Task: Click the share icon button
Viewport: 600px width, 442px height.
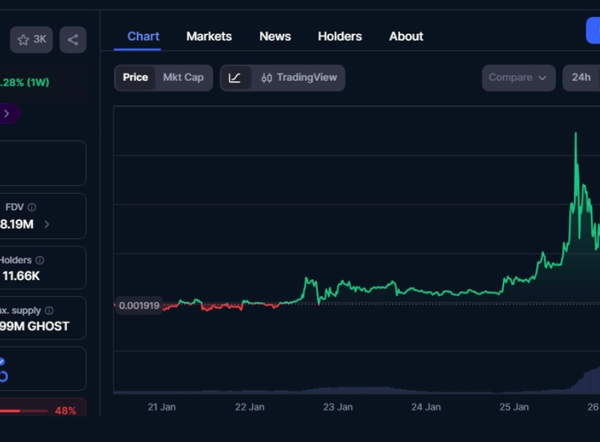Action: point(72,40)
